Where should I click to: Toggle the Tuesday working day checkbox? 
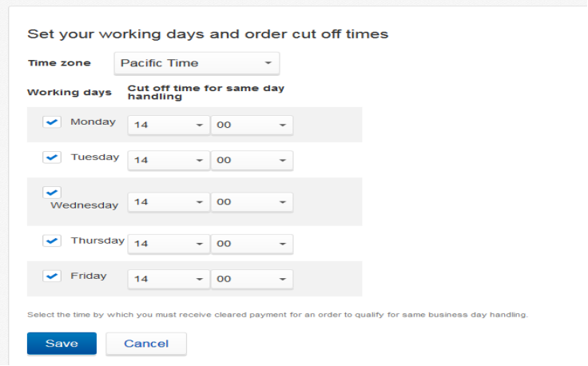coord(52,157)
